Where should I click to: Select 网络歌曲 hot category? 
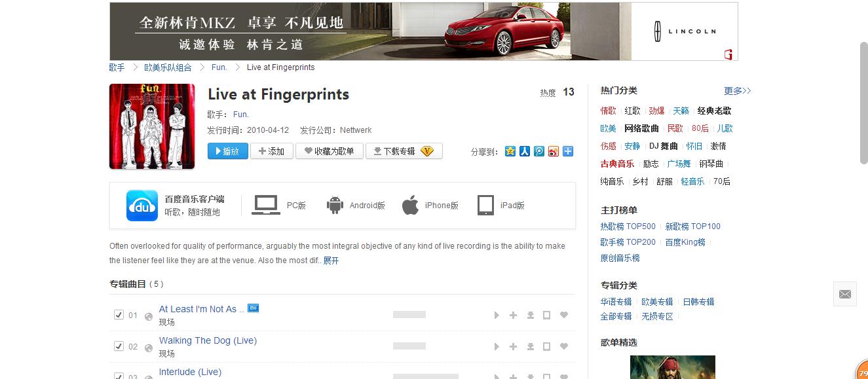[641, 128]
